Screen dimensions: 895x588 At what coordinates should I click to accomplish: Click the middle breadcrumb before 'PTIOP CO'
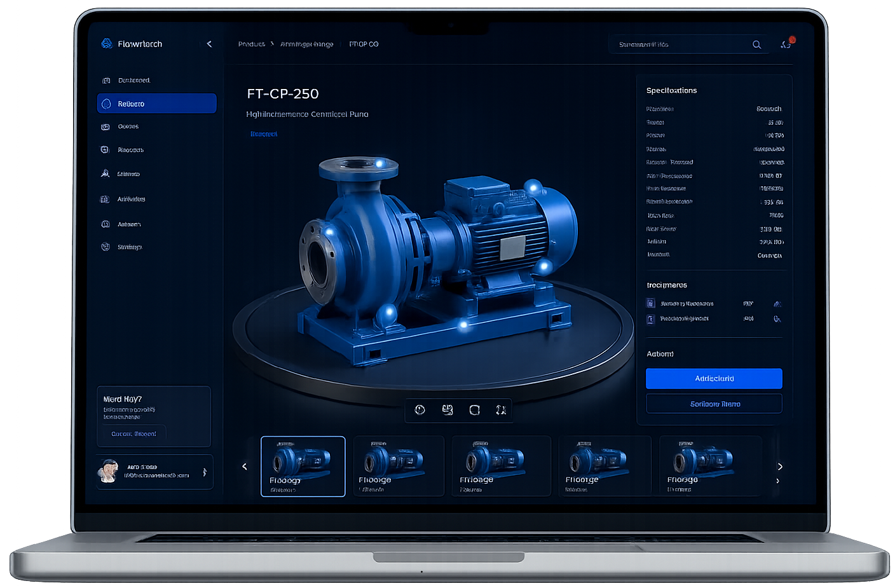[307, 44]
